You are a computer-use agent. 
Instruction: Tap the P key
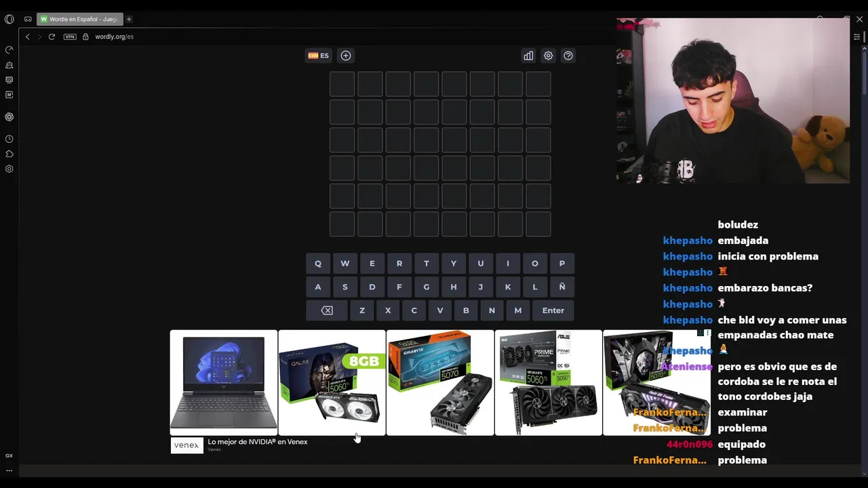pos(562,264)
